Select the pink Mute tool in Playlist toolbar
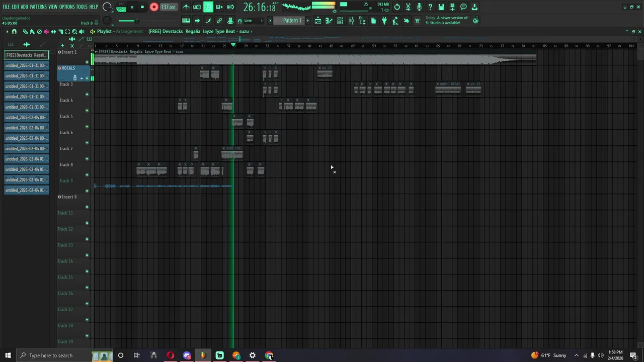 point(46,31)
